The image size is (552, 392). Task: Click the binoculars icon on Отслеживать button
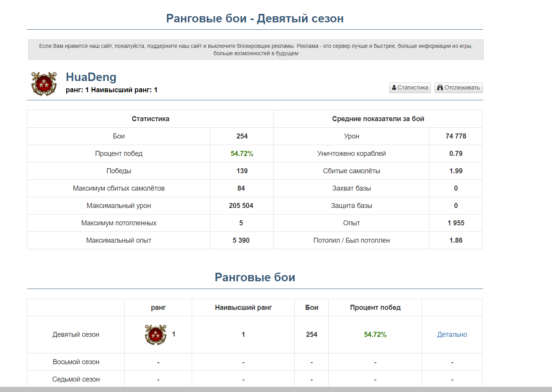(x=440, y=88)
